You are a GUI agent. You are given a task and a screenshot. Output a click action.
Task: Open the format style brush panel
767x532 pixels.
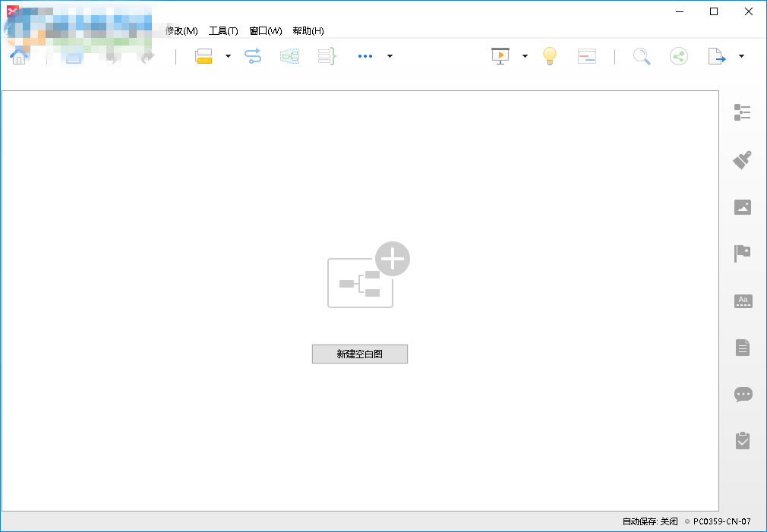click(743, 159)
